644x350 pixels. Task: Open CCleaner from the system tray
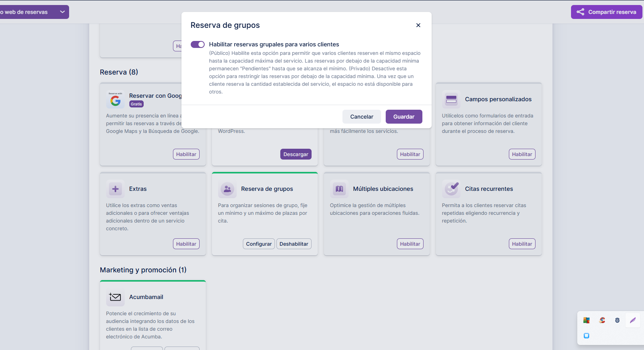(x=602, y=320)
